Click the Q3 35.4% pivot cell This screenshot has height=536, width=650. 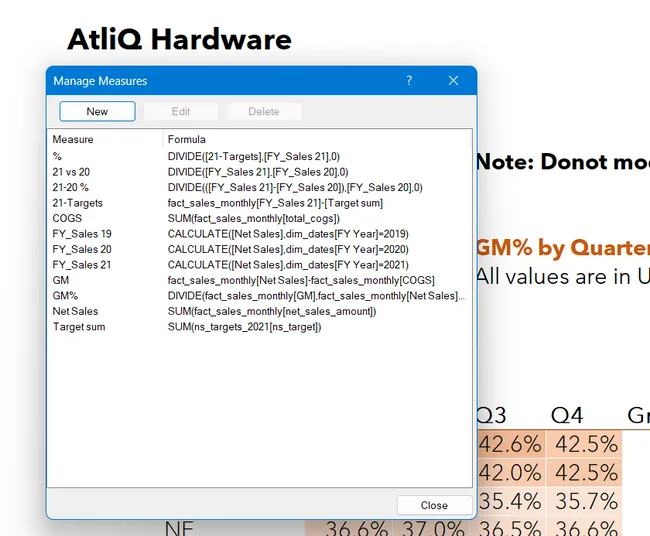pyautogui.click(x=510, y=500)
